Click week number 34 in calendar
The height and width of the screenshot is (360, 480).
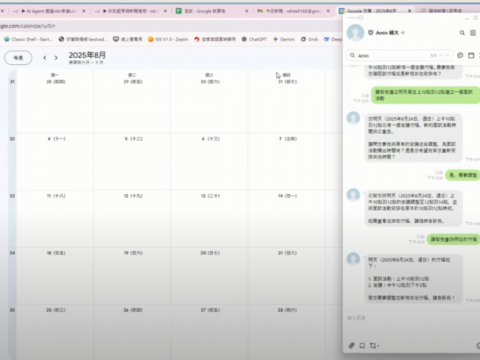12,253
